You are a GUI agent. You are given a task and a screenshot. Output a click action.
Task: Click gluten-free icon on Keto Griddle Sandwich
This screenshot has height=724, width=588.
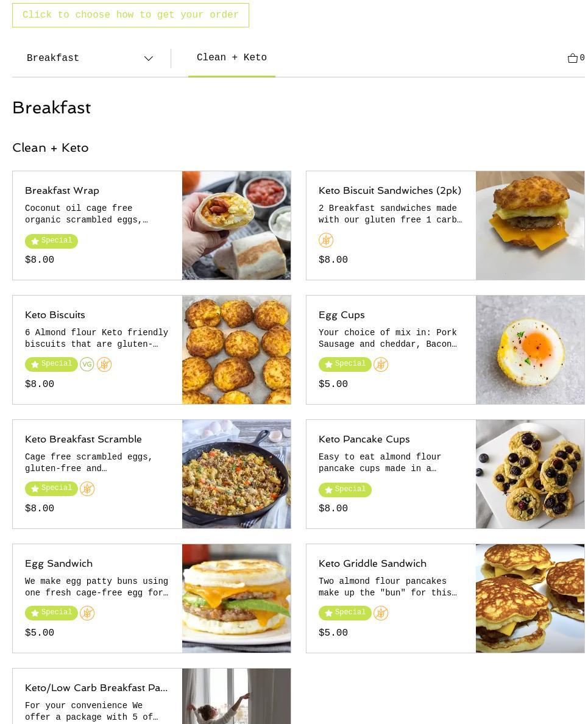click(x=381, y=613)
